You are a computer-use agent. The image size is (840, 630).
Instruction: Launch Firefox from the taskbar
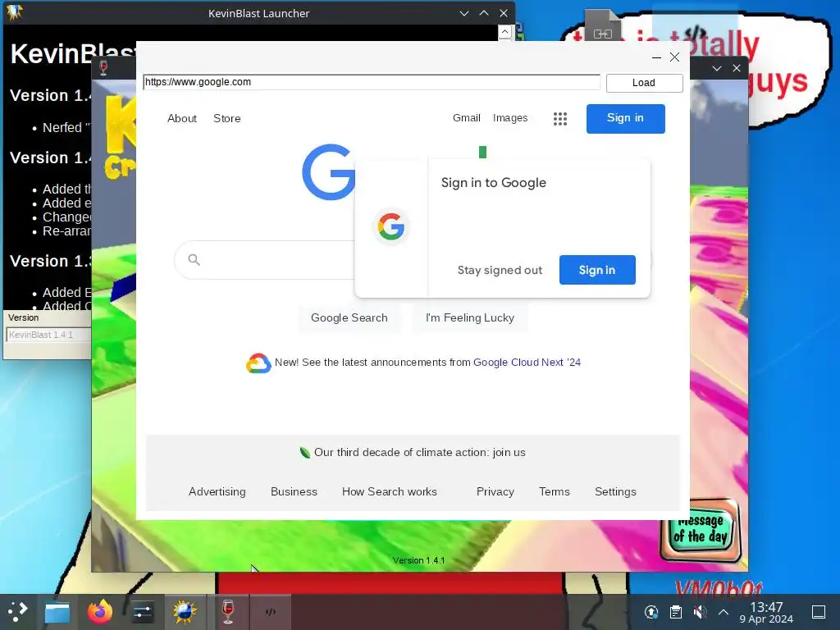pos(99,612)
